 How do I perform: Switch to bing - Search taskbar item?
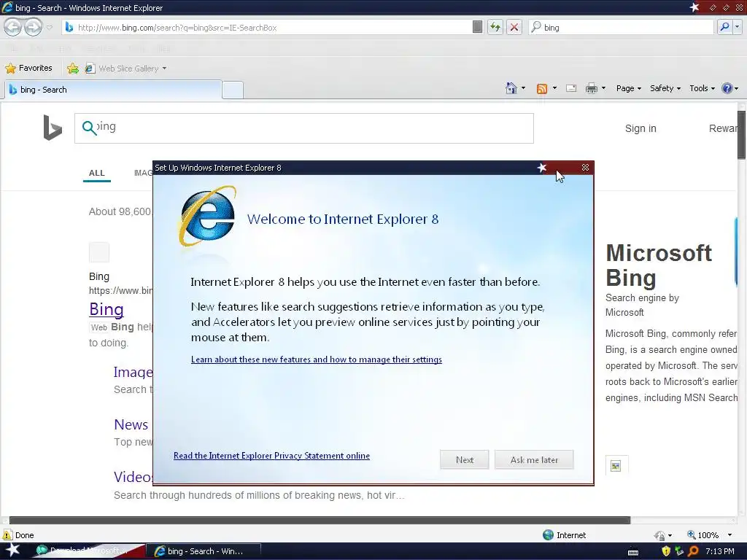[x=204, y=551]
